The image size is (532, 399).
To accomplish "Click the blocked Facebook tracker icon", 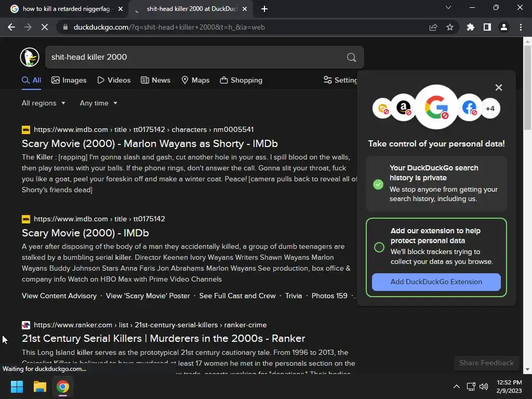I will 470,108.
